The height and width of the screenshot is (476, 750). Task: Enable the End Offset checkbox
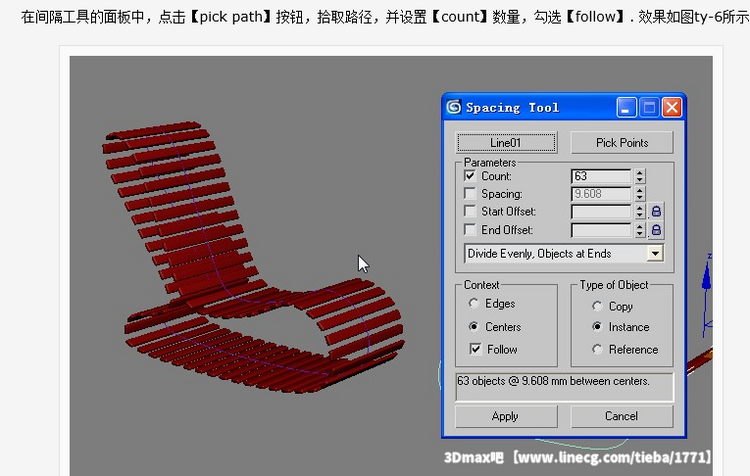tap(470, 230)
